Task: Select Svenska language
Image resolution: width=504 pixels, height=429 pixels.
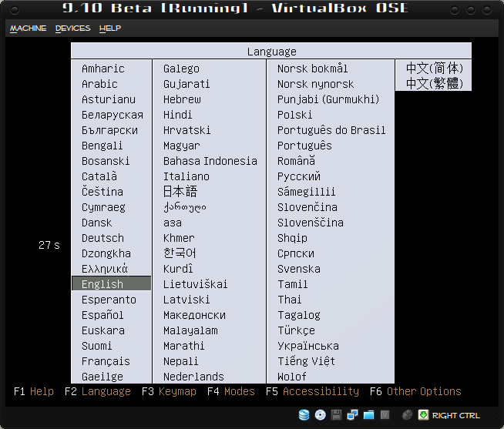Action: click(x=299, y=269)
